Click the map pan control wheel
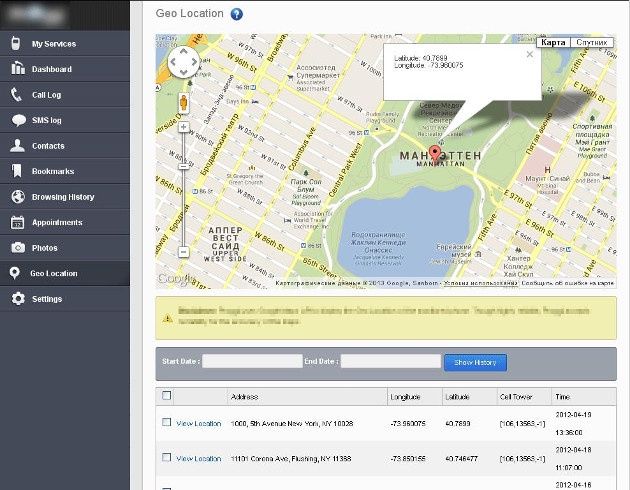This screenshot has height=490, width=630. (183, 62)
